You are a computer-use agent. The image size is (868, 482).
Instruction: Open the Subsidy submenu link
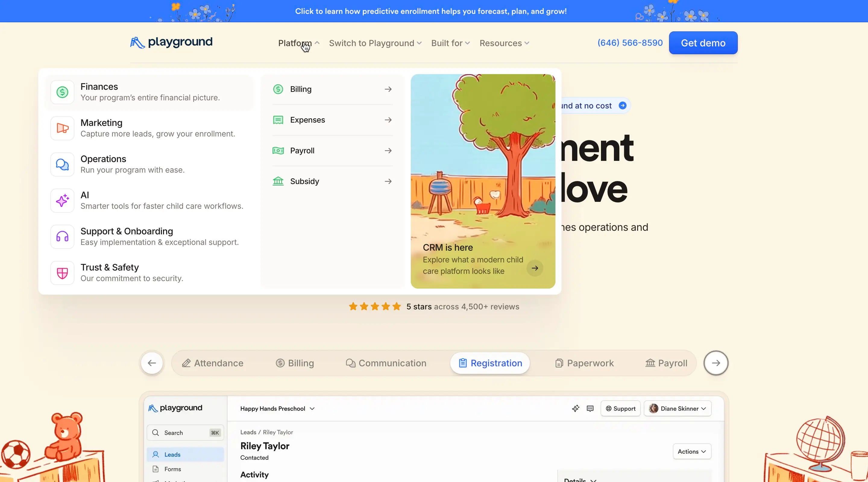pyautogui.click(x=332, y=181)
